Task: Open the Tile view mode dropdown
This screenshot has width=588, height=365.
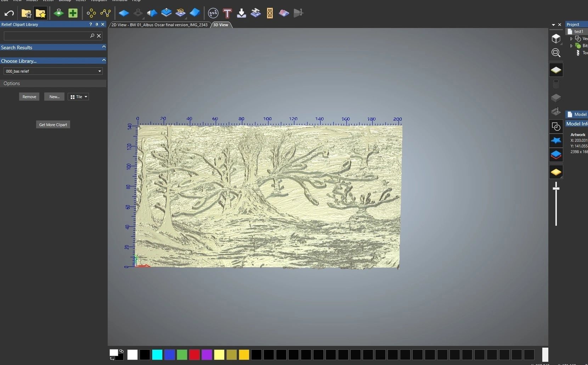Action: click(78, 97)
